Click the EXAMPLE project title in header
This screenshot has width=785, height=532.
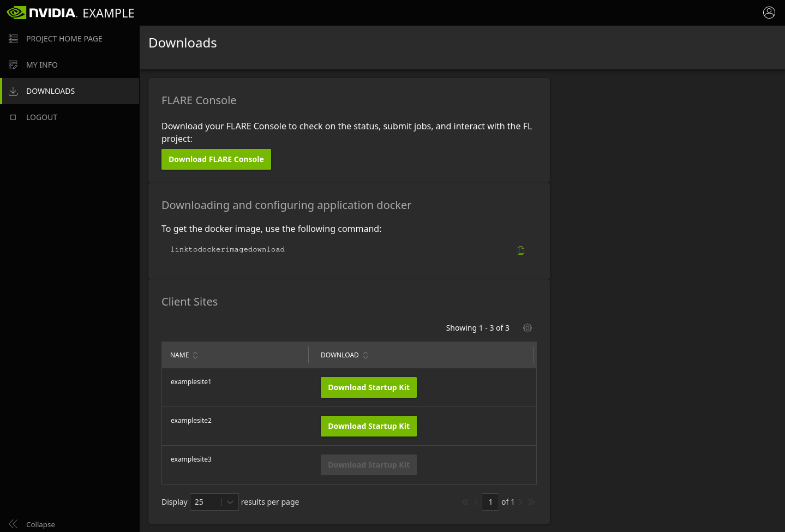(109, 13)
